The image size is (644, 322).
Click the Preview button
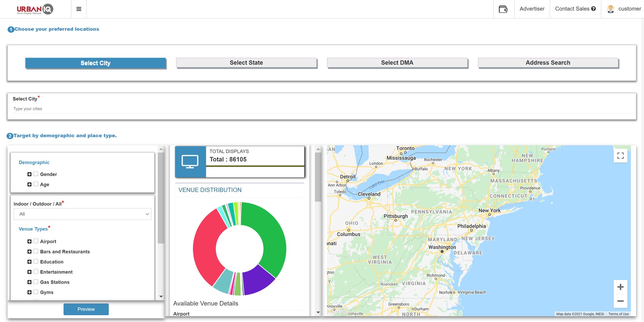tap(86, 309)
